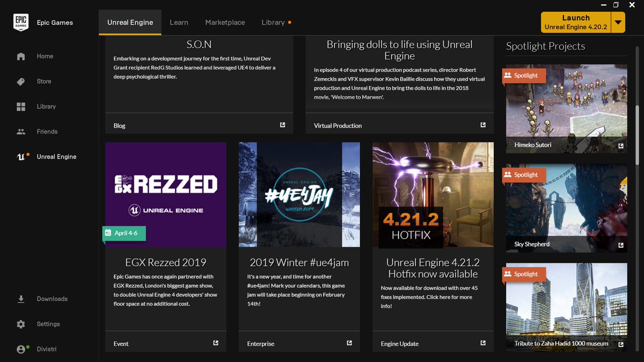Switch to the Marketplace tab
Viewport: 644px width, 362px height.
point(225,23)
